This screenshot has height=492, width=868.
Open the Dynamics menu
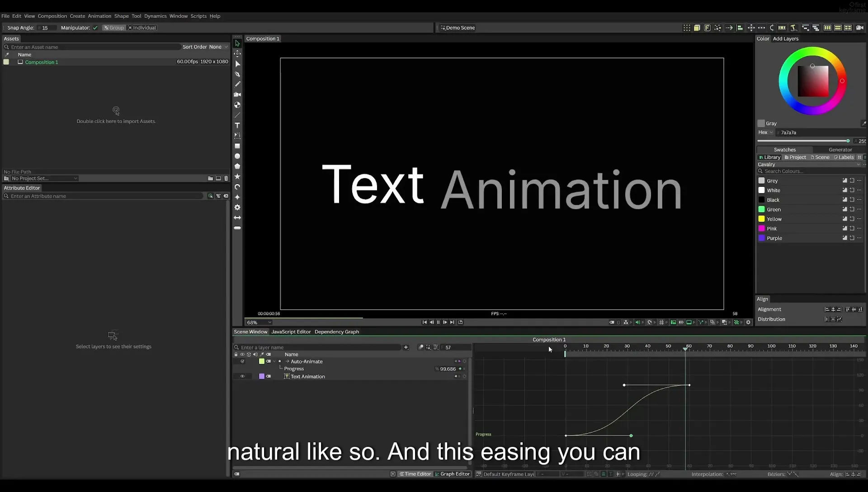(x=155, y=16)
